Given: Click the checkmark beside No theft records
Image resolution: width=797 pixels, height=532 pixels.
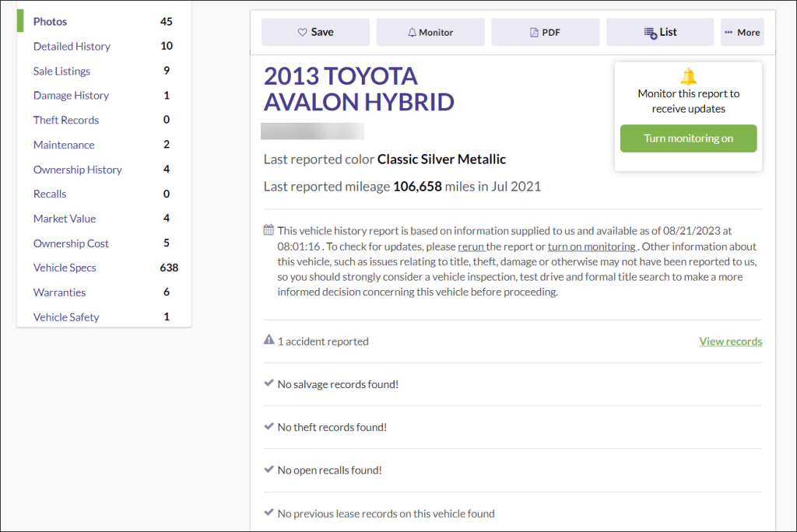Looking at the screenshot, I should pos(269,426).
